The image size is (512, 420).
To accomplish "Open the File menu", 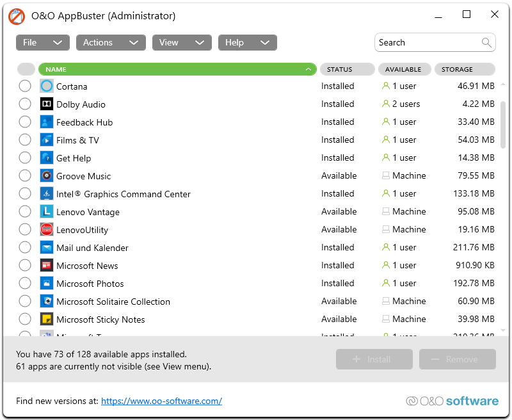I will 42,42.
